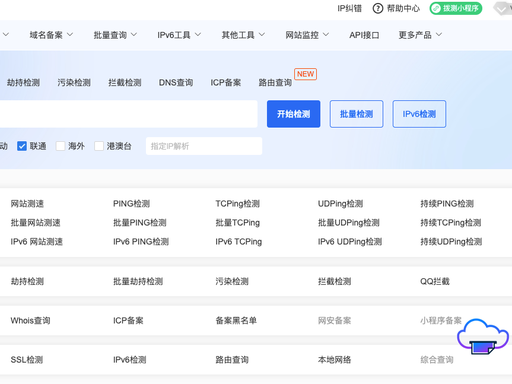The height and width of the screenshot is (384, 512).
Task: Switch to the 污染检测 tab
Action: (x=74, y=83)
